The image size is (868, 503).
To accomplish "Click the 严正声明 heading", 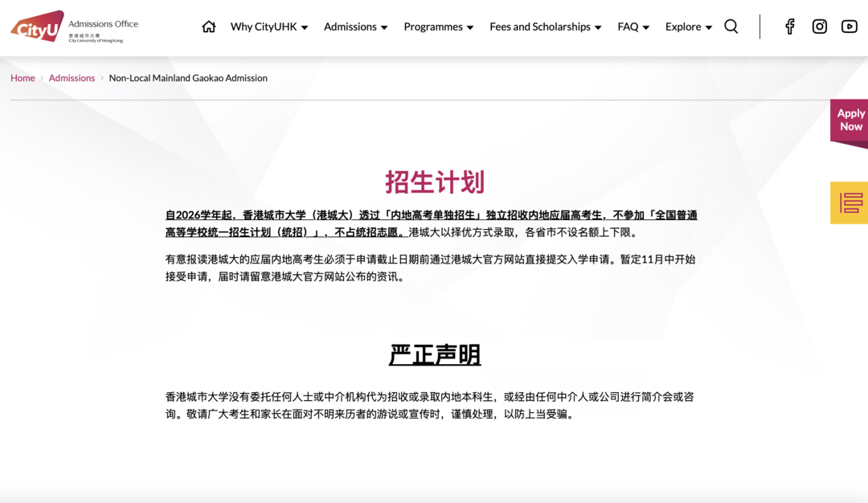I will (435, 354).
